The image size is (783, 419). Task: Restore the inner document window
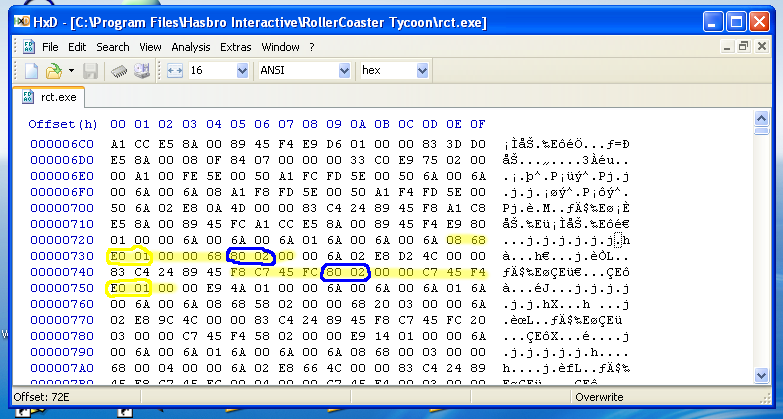(743, 46)
